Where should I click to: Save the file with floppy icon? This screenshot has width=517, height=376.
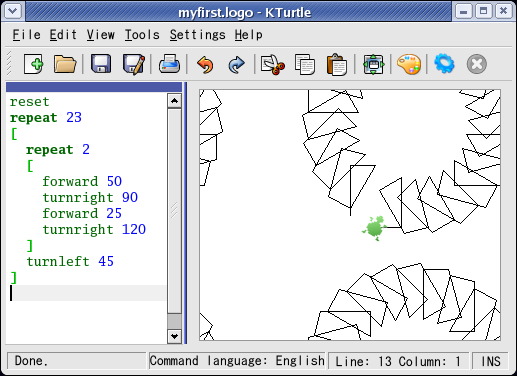[x=101, y=64]
